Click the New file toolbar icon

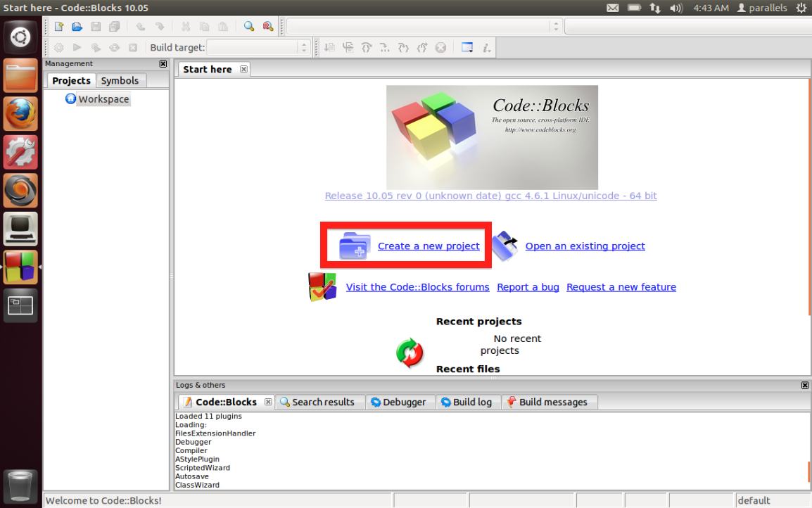point(58,27)
